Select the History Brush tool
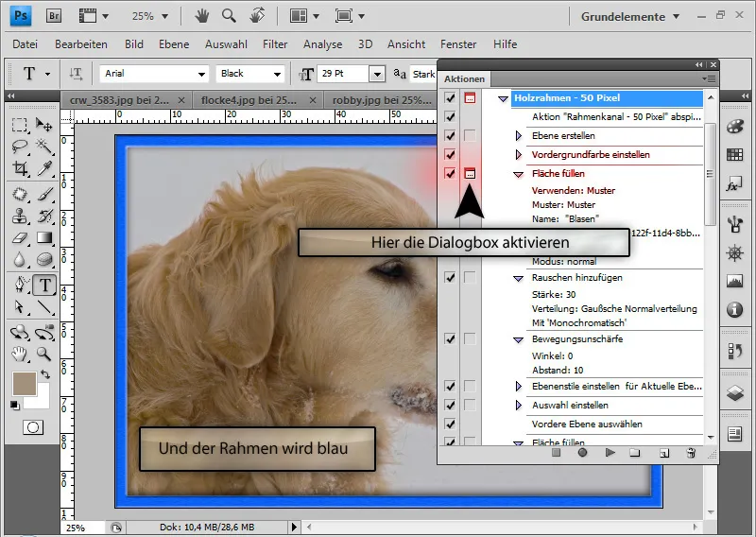This screenshot has width=756, height=537. coord(44,216)
